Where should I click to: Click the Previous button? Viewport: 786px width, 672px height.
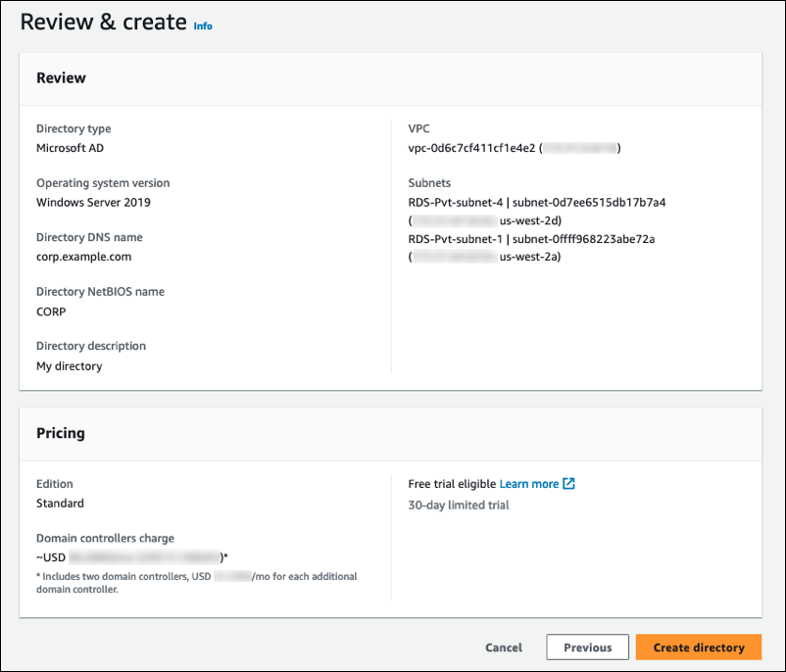click(587, 647)
